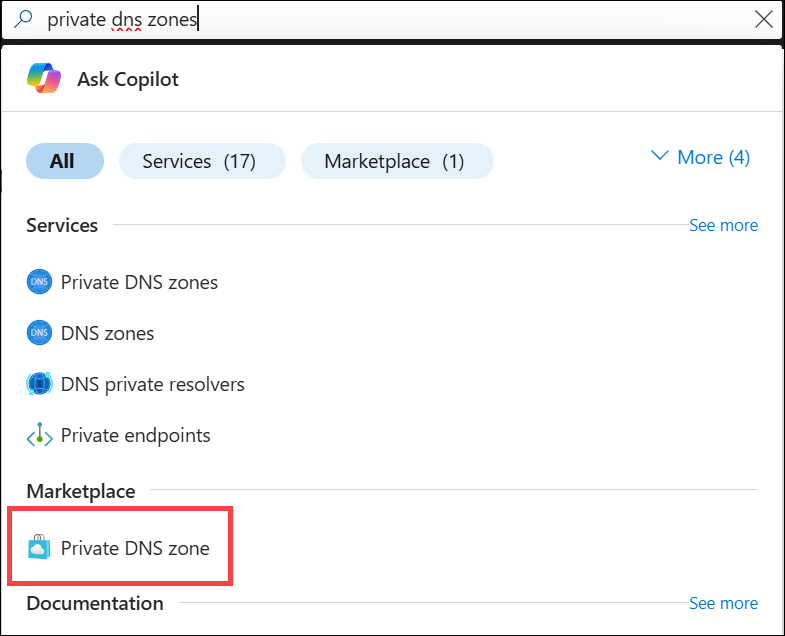Open Private DNS zones service
The image size is (785, 636).
pos(139,282)
